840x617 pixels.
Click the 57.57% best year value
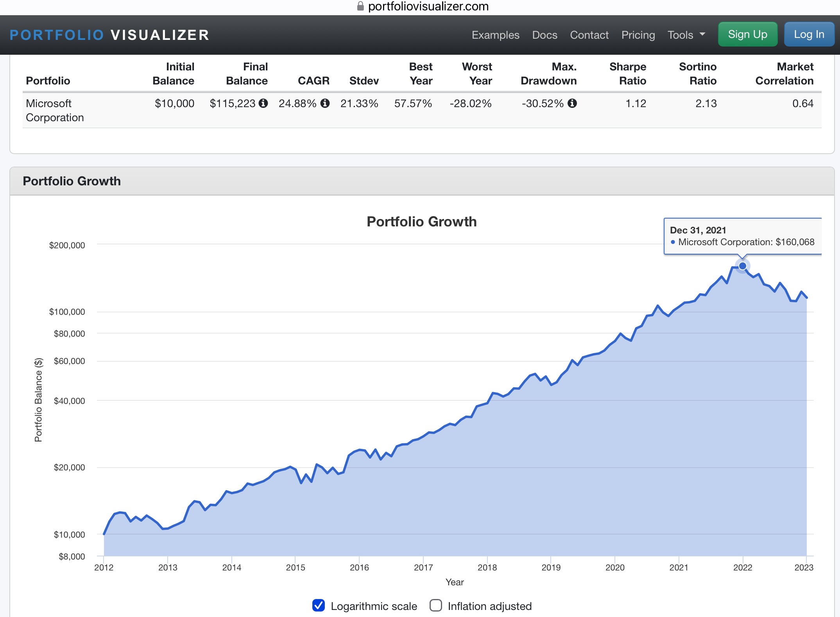tap(413, 103)
